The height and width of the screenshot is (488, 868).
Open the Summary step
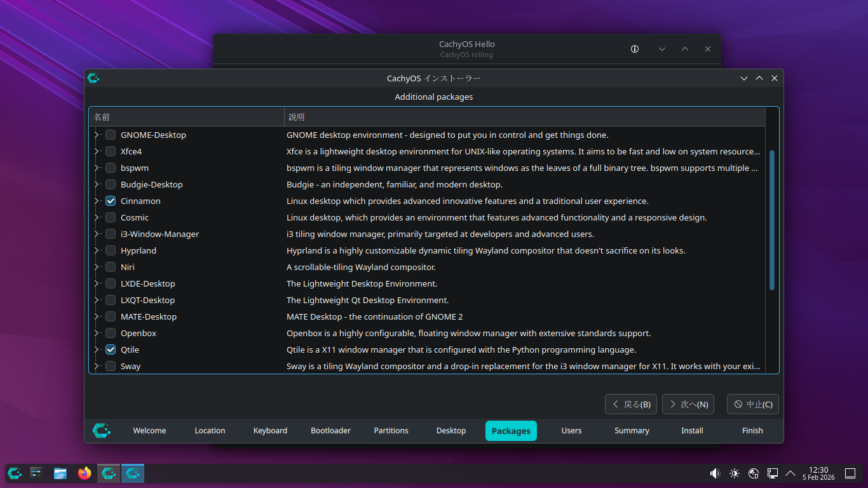point(632,430)
